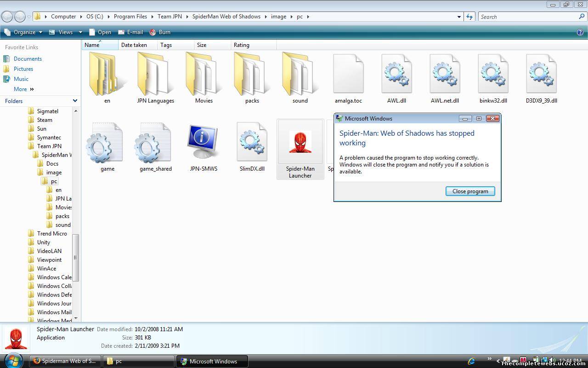Click the Windows Start orb
Screen dimensions: 588x368
point(13,360)
